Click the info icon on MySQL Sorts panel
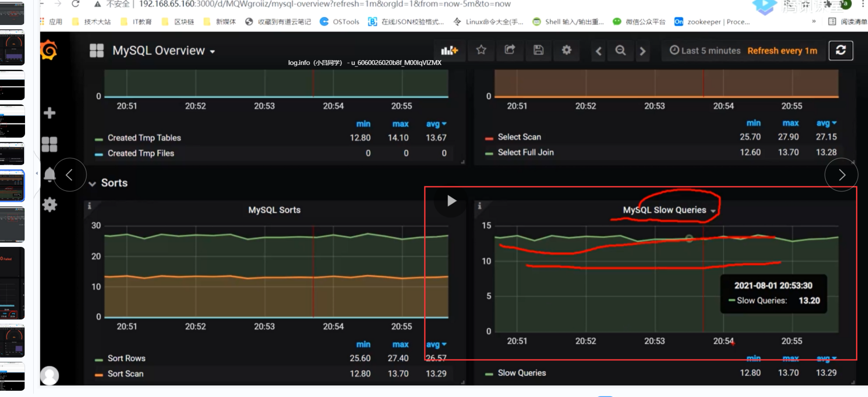The height and width of the screenshot is (397, 868). [89, 206]
